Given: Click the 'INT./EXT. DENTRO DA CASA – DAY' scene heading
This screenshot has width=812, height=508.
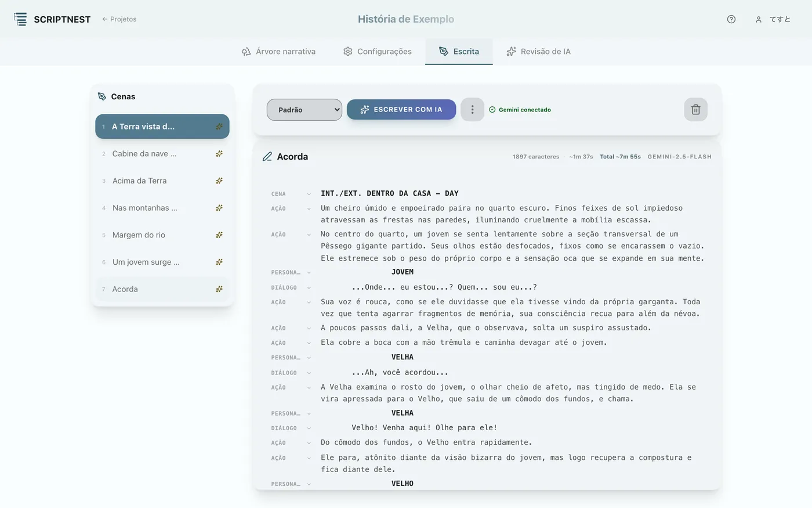Looking at the screenshot, I should click(390, 193).
